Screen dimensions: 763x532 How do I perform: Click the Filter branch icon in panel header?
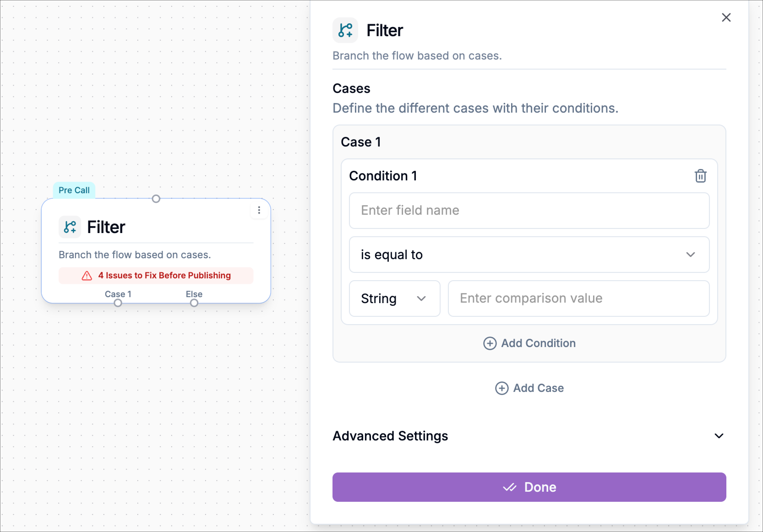pyautogui.click(x=345, y=30)
